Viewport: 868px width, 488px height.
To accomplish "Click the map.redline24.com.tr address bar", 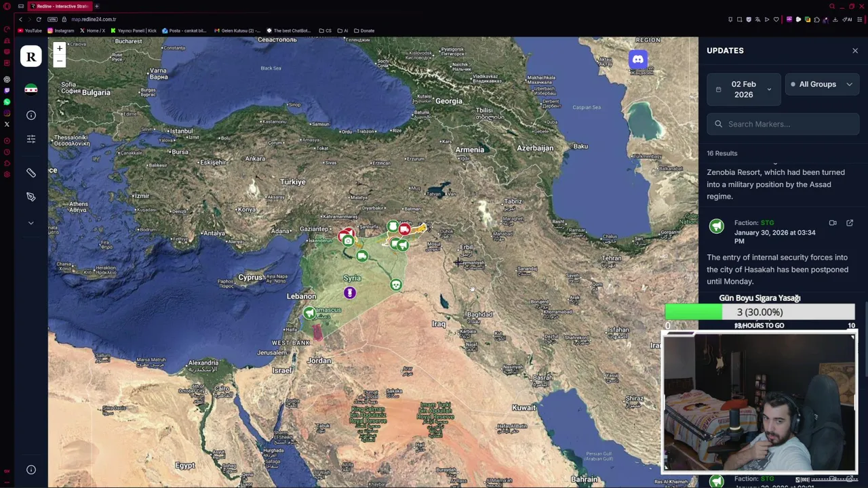I will pos(94,19).
